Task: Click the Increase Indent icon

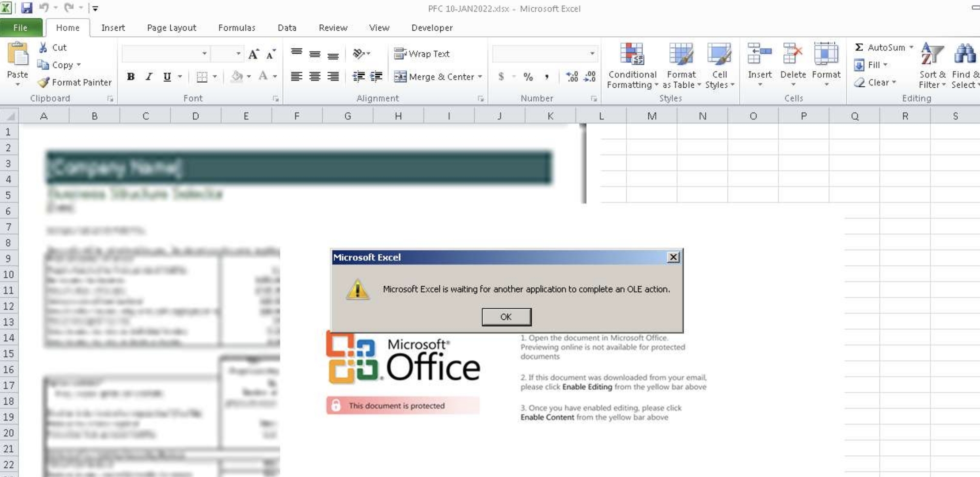Action: pos(376,77)
